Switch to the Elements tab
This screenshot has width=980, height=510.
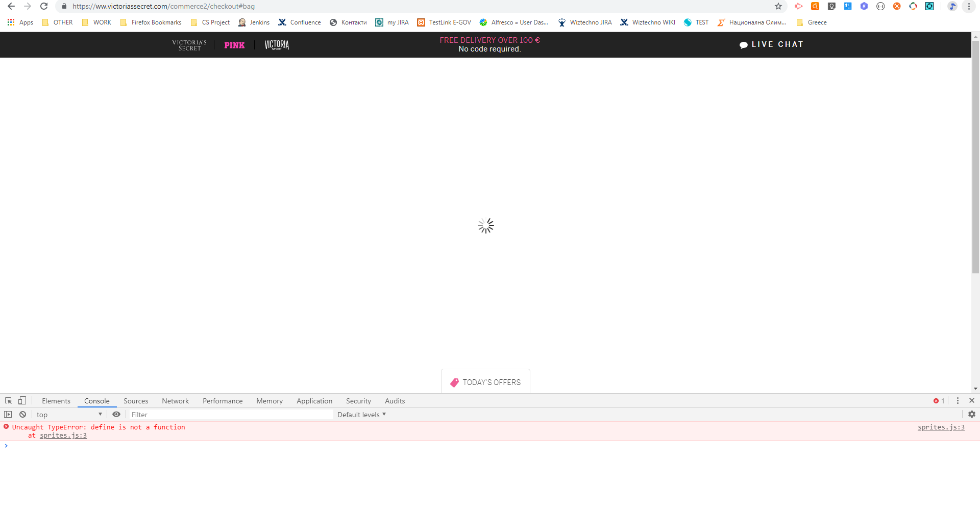click(x=56, y=401)
